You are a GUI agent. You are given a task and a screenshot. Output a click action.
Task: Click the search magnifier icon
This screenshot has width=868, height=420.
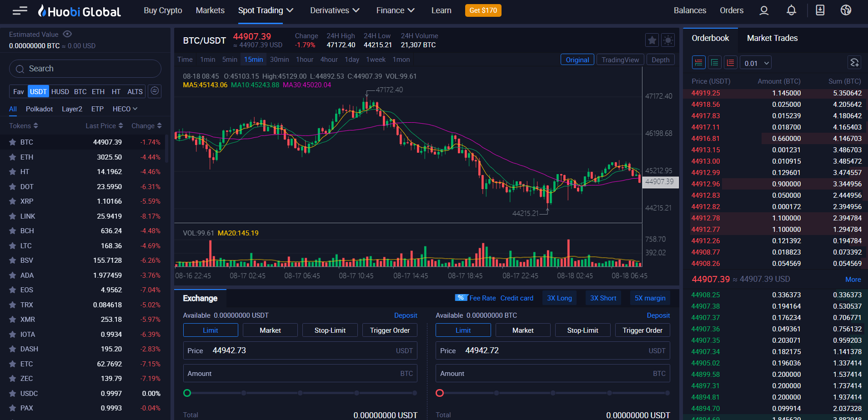point(20,69)
